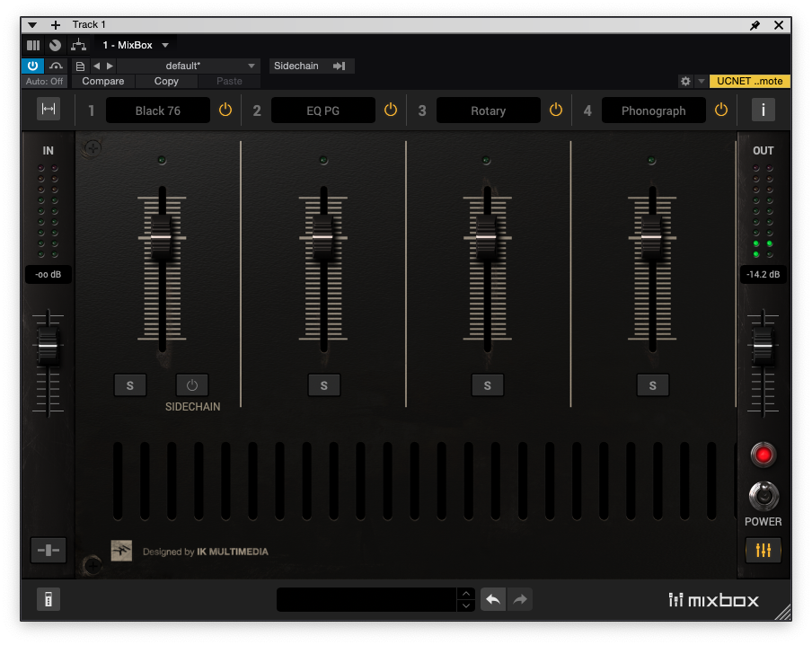
Task: Add plugin with the plus icon
Action: coord(56,25)
